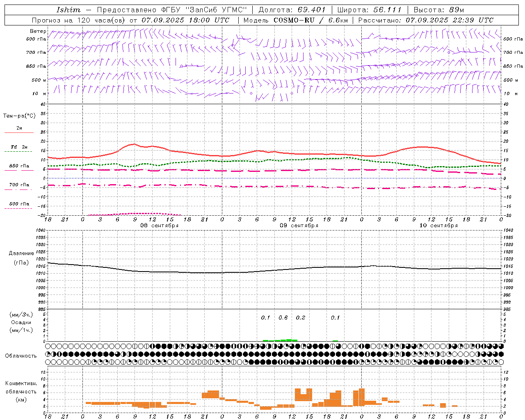Click the "500 м" wind level label on left
This screenshot has width=525, height=420.
(x=39, y=80)
